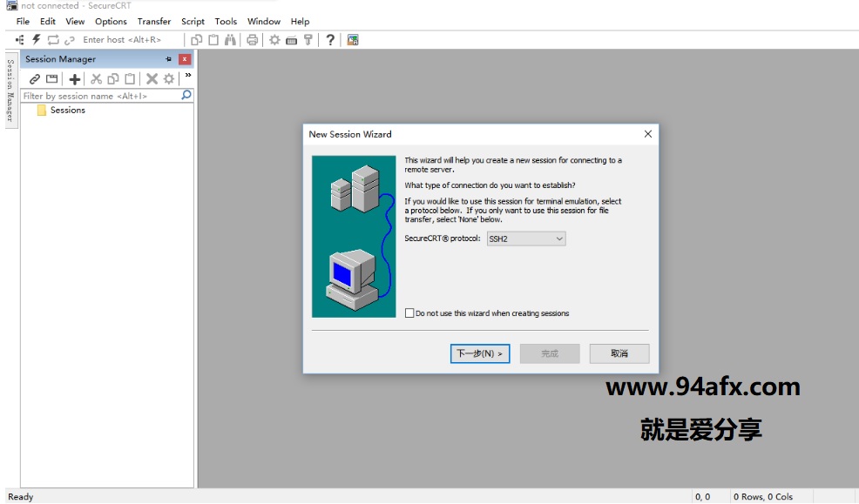Viewport: 859px width, 504px height.
Task: Click the 下一步(N) Next button
Action: coord(480,353)
